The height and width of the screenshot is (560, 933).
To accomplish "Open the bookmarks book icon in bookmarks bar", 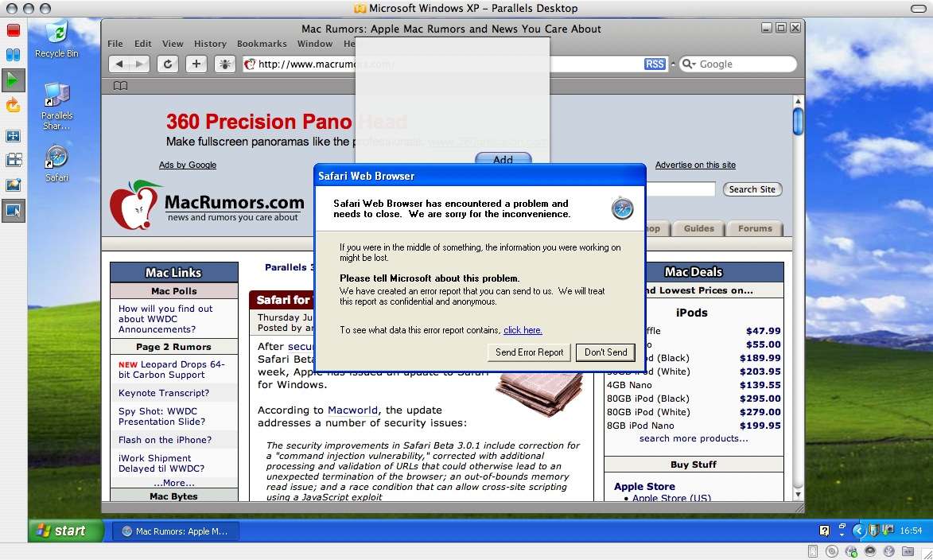I will coord(120,86).
